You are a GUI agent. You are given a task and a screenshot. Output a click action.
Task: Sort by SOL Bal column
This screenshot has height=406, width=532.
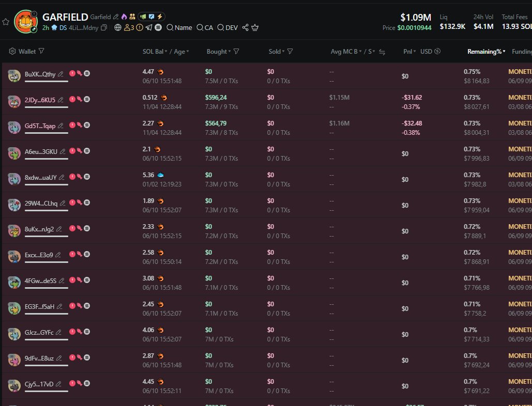coord(155,52)
